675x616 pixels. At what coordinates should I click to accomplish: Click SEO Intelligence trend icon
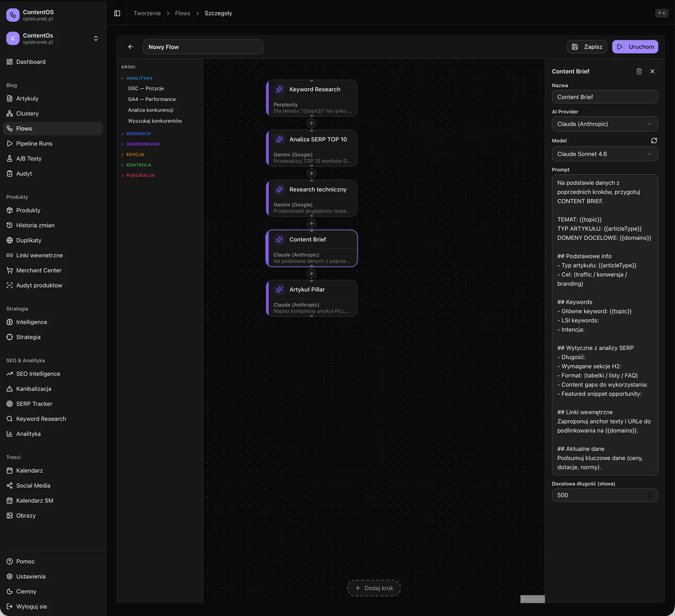pyautogui.click(x=9, y=374)
